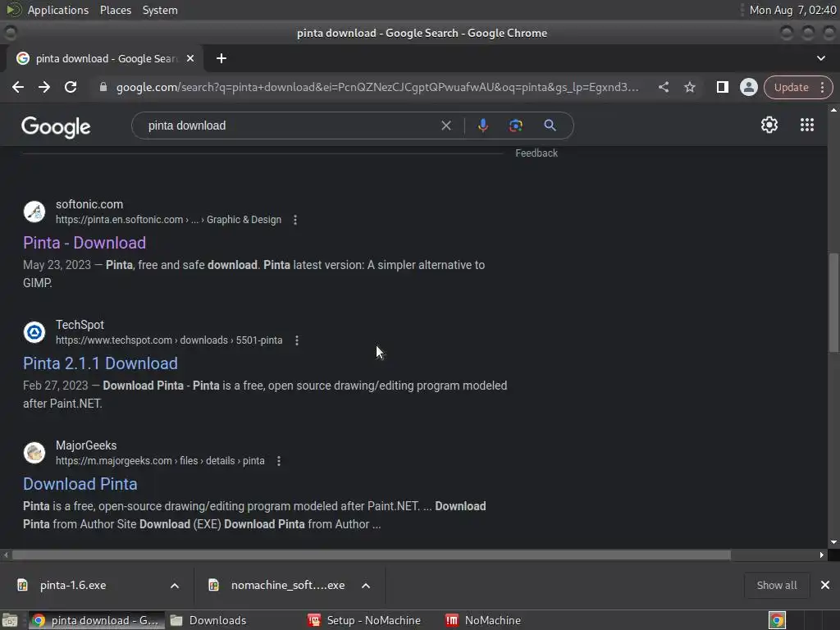840x630 pixels.
Task: Open the Places menu
Action: point(116,10)
